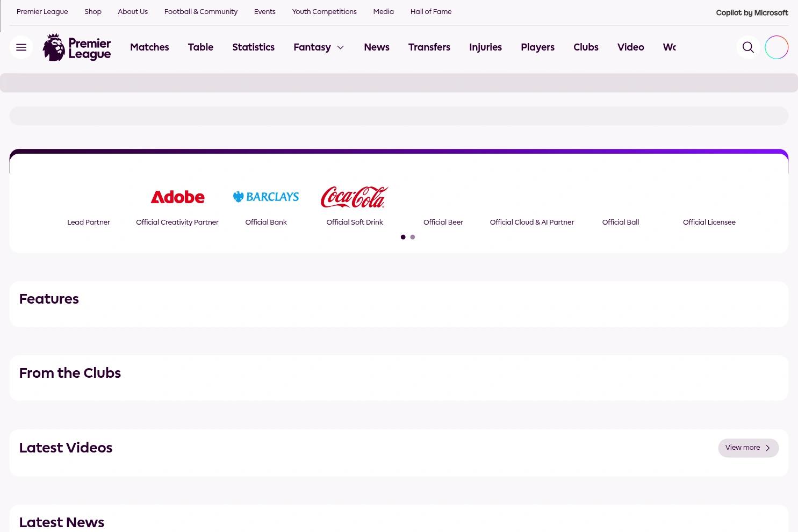Image resolution: width=798 pixels, height=532 pixels.
Task: Go to the Injuries page
Action: (485, 47)
